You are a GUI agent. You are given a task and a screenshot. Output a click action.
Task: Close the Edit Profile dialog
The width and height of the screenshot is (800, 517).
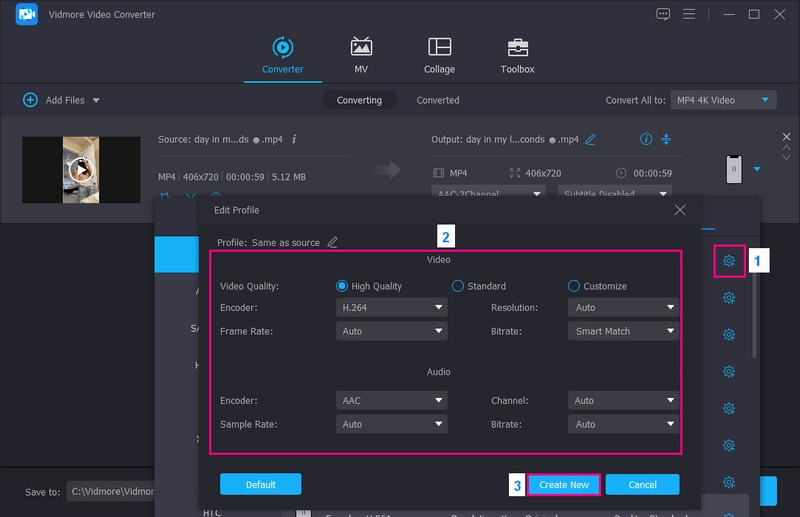(680, 210)
